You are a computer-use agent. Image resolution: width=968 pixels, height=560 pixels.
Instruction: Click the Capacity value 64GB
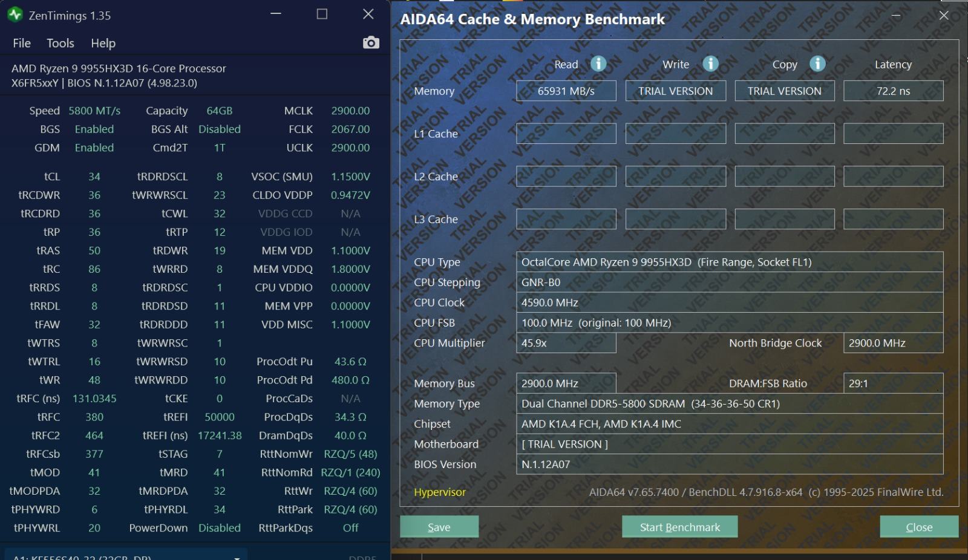(220, 111)
